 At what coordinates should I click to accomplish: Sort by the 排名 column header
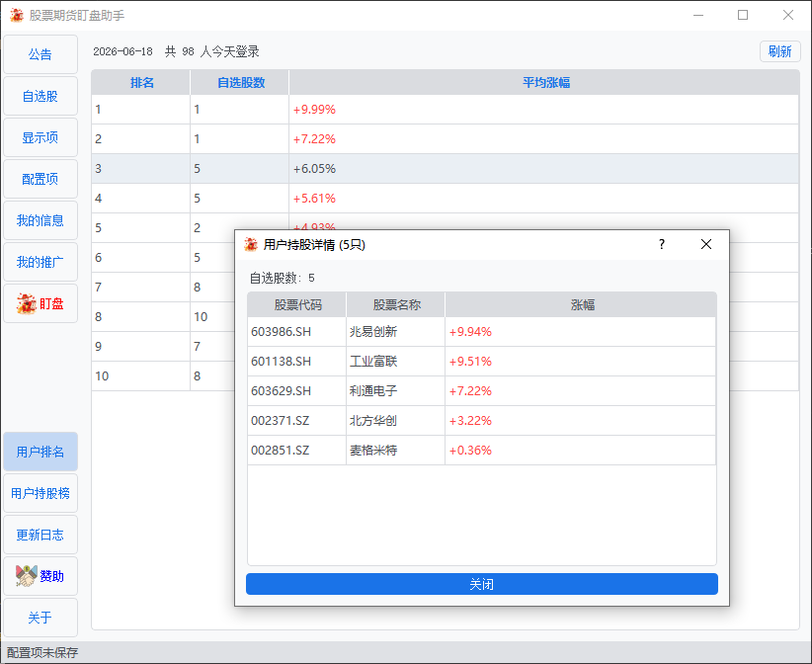(x=141, y=82)
